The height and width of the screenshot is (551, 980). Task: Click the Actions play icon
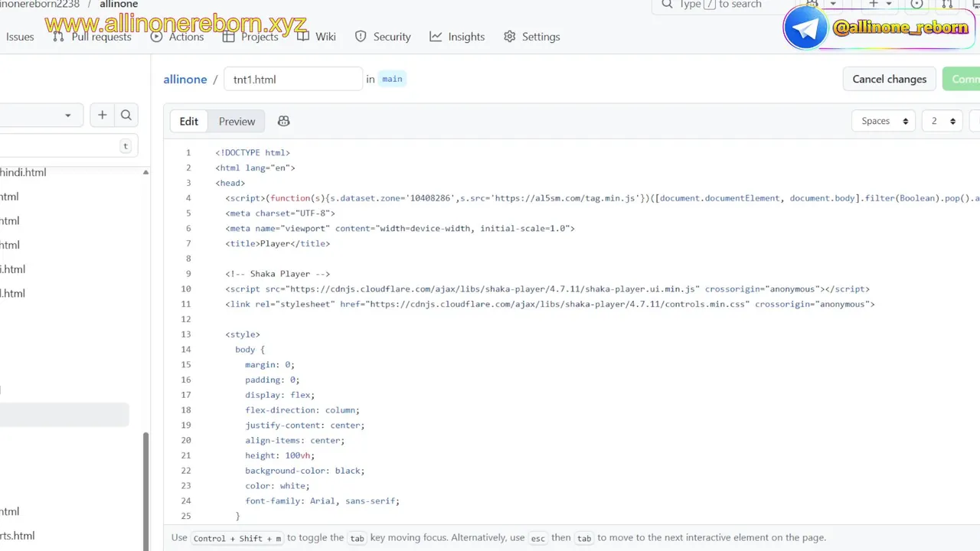point(156,37)
